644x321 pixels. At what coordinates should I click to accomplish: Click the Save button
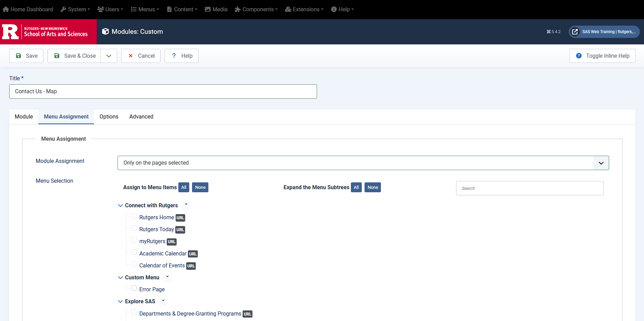pos(26,56)
